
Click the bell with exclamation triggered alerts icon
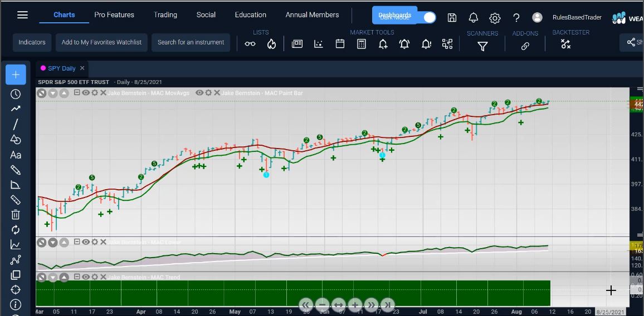[426, 44]
